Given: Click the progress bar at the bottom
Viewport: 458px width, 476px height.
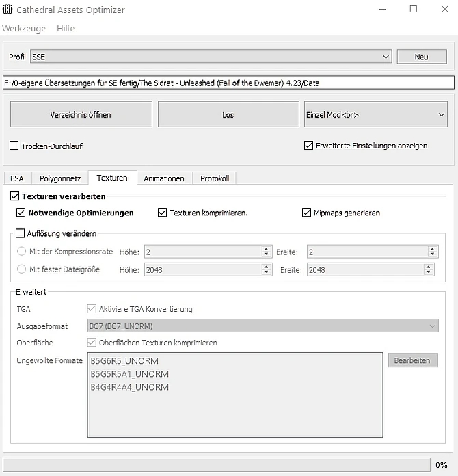Looking at the screenshot, I should 216,465.
